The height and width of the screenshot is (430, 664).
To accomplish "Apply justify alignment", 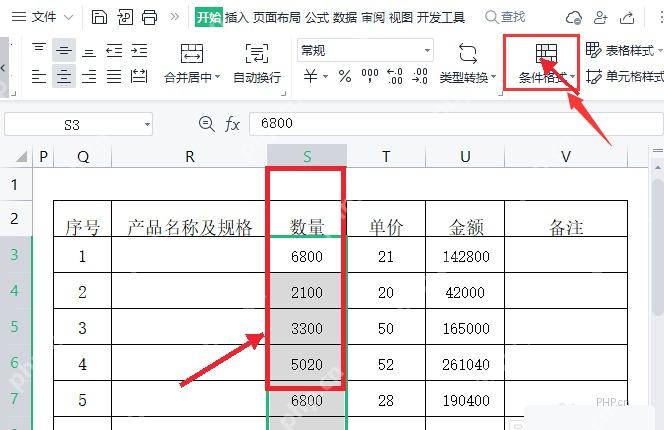I will point(114,77).
